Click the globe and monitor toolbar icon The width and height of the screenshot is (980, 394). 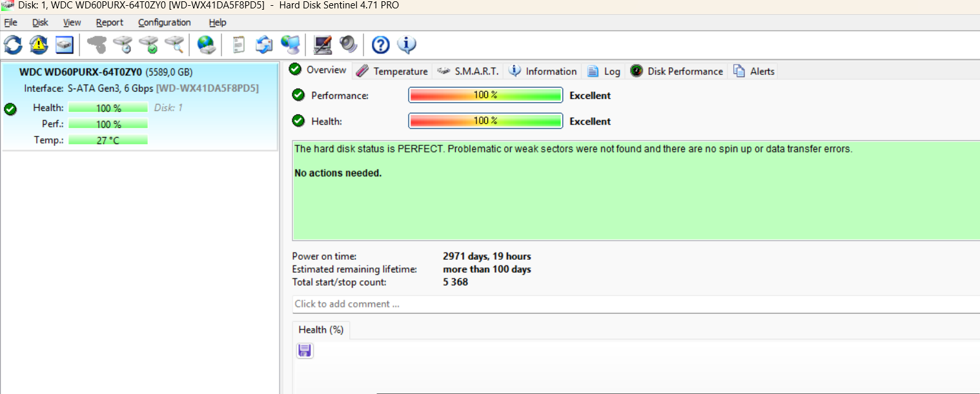(x=291, y=45)
